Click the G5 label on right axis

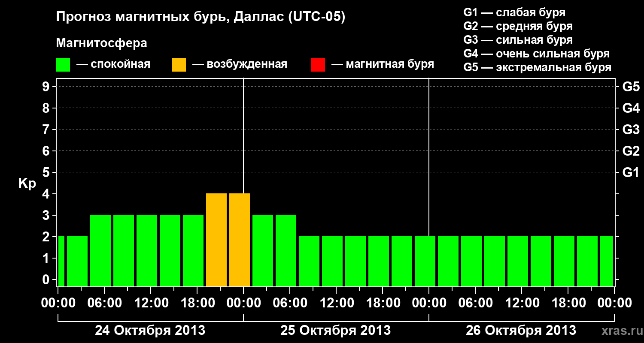[x=631, y=87]
